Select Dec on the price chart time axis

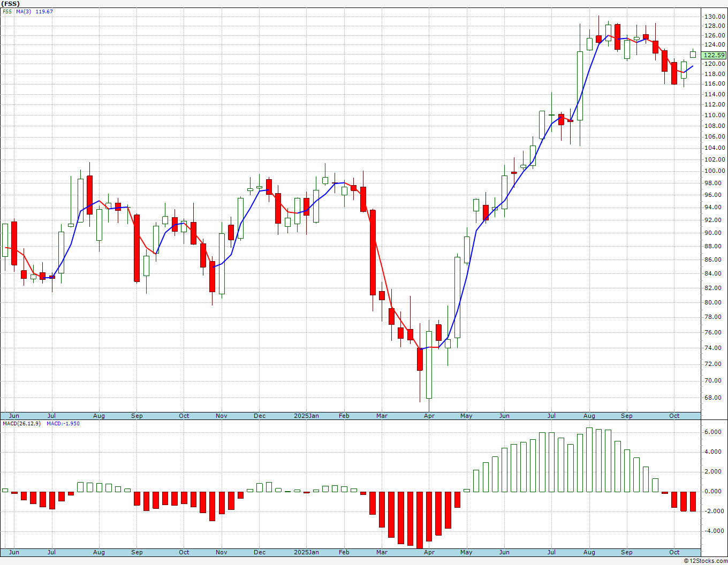click(260, 416)
